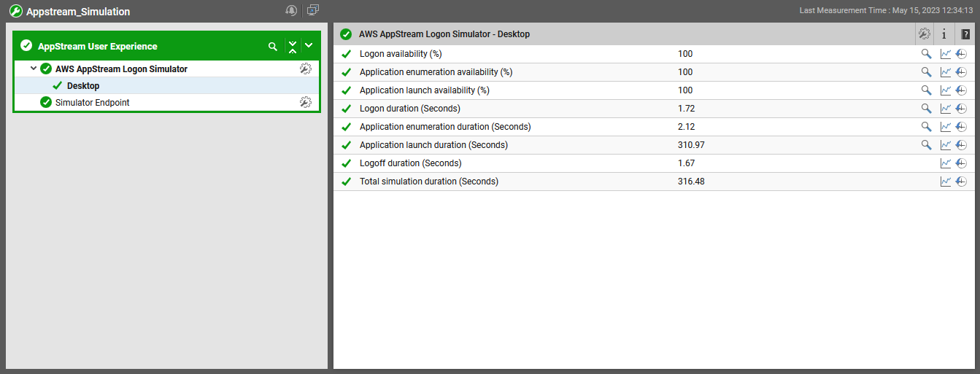The width and height of the screenshot is (980, 374).
Task: Open detailed diagnosis for Application launch availability
Action: click(926, 90)
